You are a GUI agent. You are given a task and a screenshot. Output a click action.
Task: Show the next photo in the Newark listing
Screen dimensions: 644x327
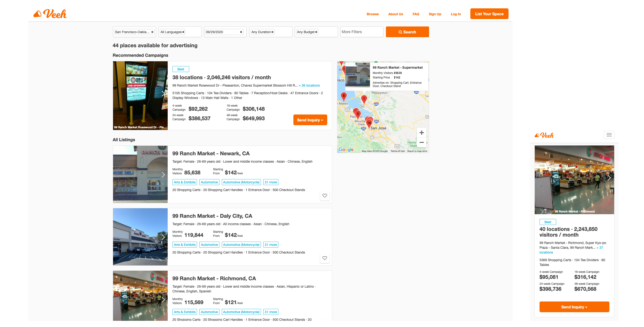coord(163,175)
